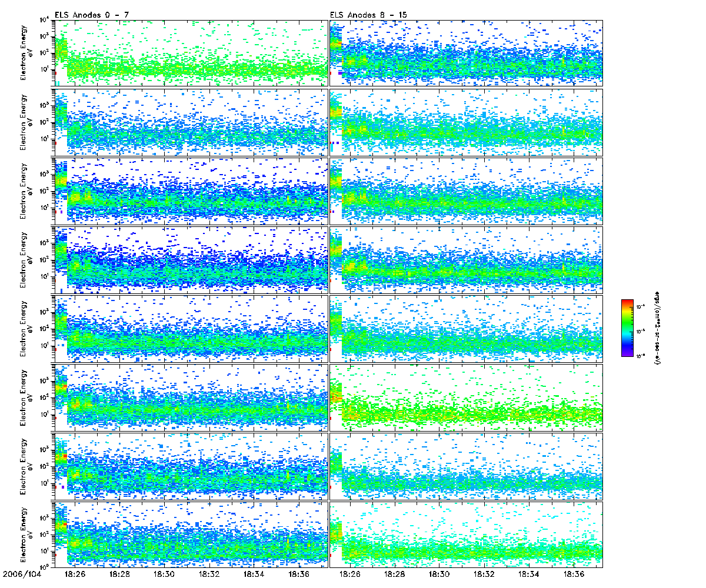Viewport: 706px width, 588px height.
Task: Click the "Electron Energy eV" axis label of the second row
Action: coord(27,122)
